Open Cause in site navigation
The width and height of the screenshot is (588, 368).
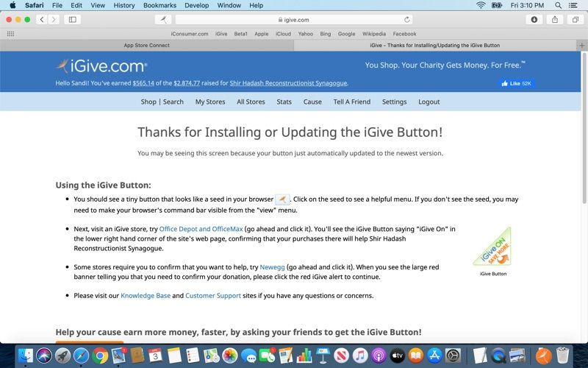pyautogui.click(x=312, y=102)
